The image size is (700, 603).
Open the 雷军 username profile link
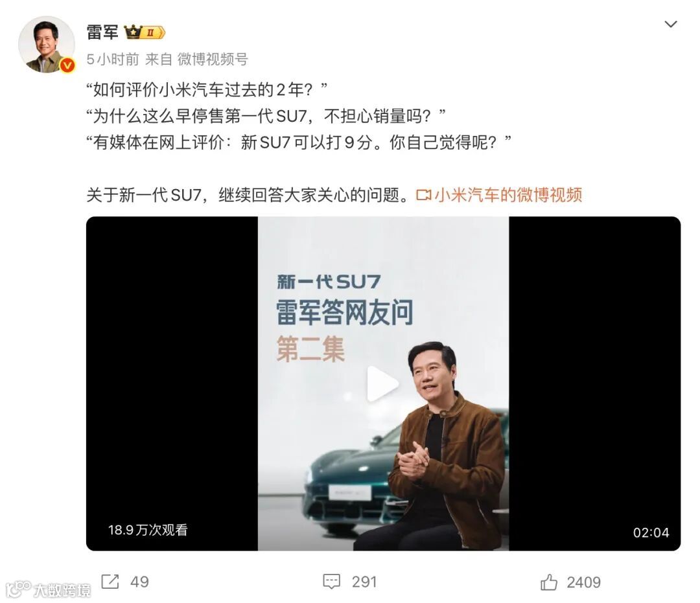[x=102, y=32]
